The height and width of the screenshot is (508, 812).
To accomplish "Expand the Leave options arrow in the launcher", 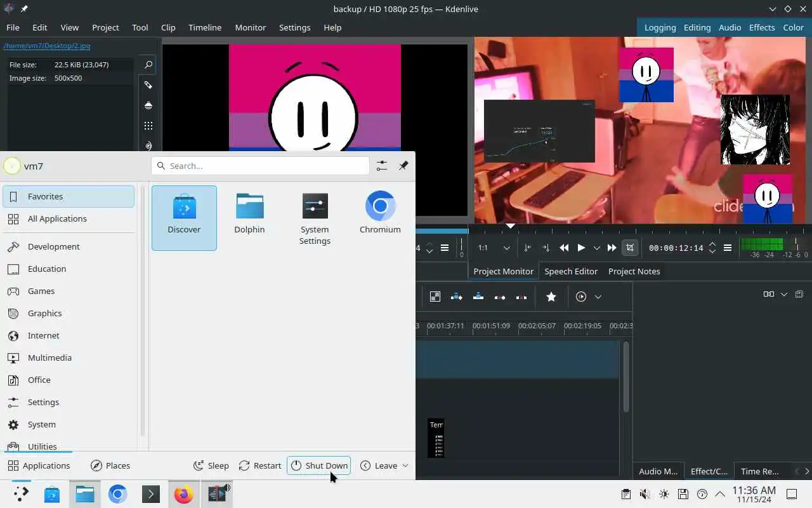I will coord(405,465).
